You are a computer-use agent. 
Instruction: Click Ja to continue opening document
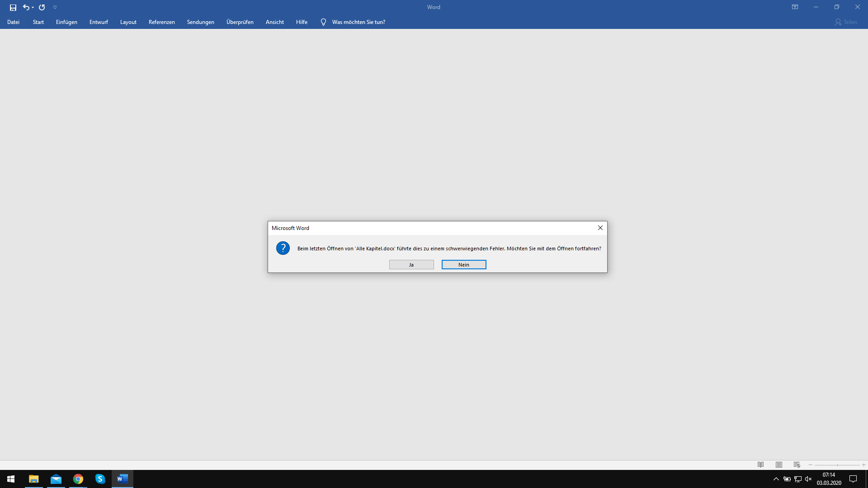point(411,265)
